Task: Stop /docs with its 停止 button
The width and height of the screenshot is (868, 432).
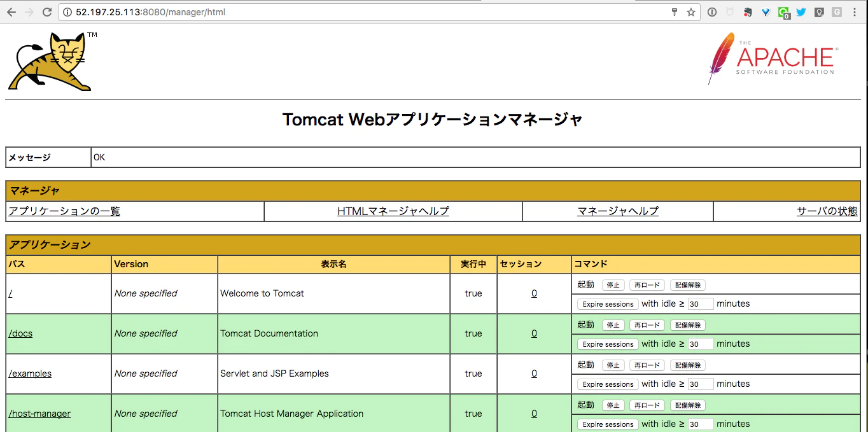Action: pyautogui.click(x=613, y=325)
